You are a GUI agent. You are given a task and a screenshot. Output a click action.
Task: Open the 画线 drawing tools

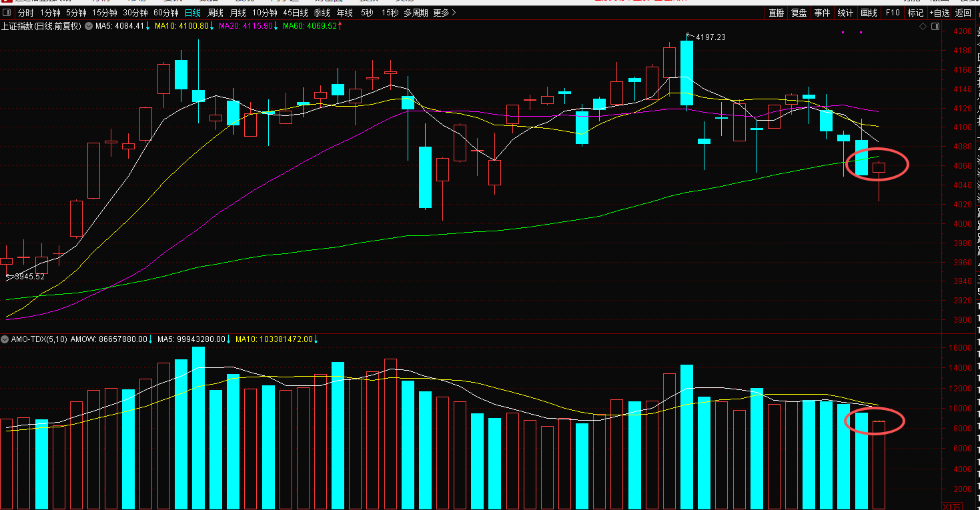(869, 13)
